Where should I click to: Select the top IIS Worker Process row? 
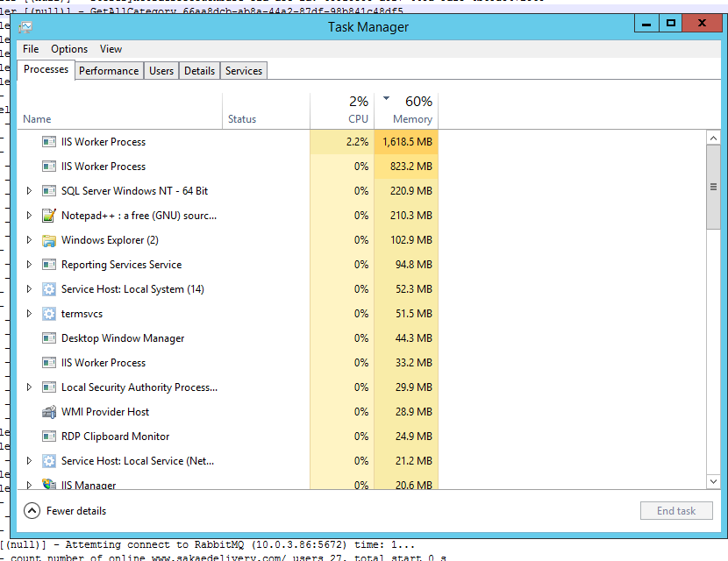click(x=103, y=142)
